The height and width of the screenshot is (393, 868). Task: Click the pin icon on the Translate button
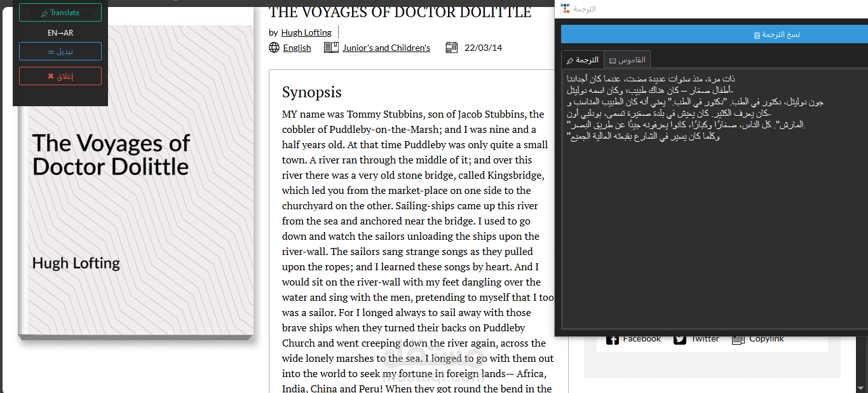coord(44,13)
